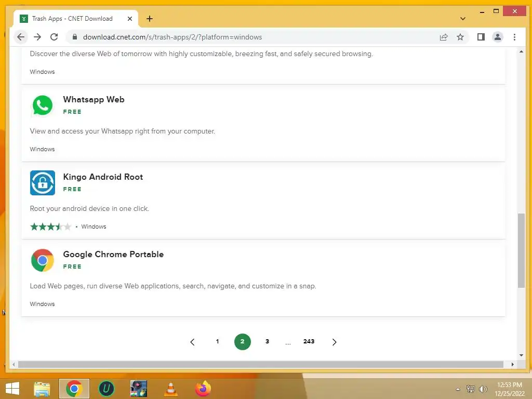The width and height of the screenshot is (532, 399).
Task: Open the taskbar clock and date
Action: (x=510, y=389)
